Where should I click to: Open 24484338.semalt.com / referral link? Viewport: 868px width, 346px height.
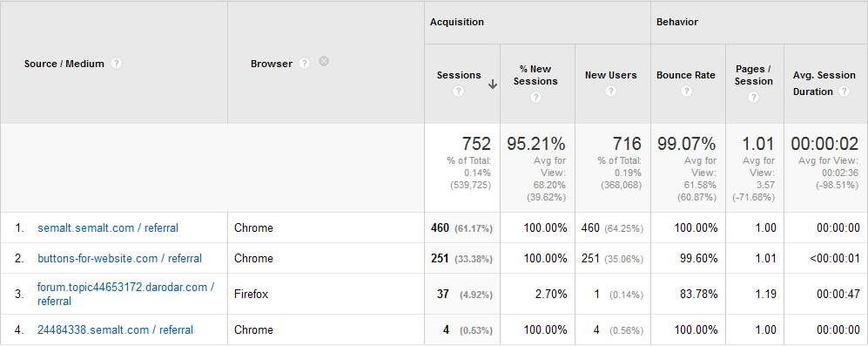tap(115, 330)
